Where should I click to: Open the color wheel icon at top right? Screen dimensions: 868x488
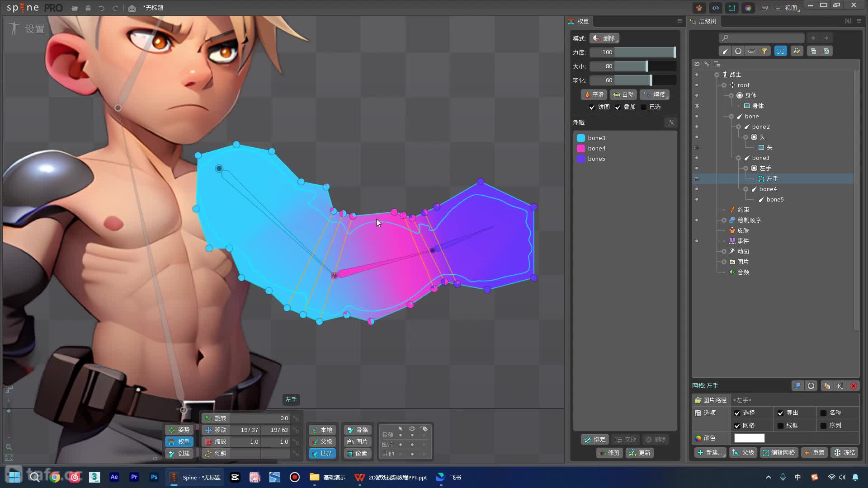(x=748, y=8)
